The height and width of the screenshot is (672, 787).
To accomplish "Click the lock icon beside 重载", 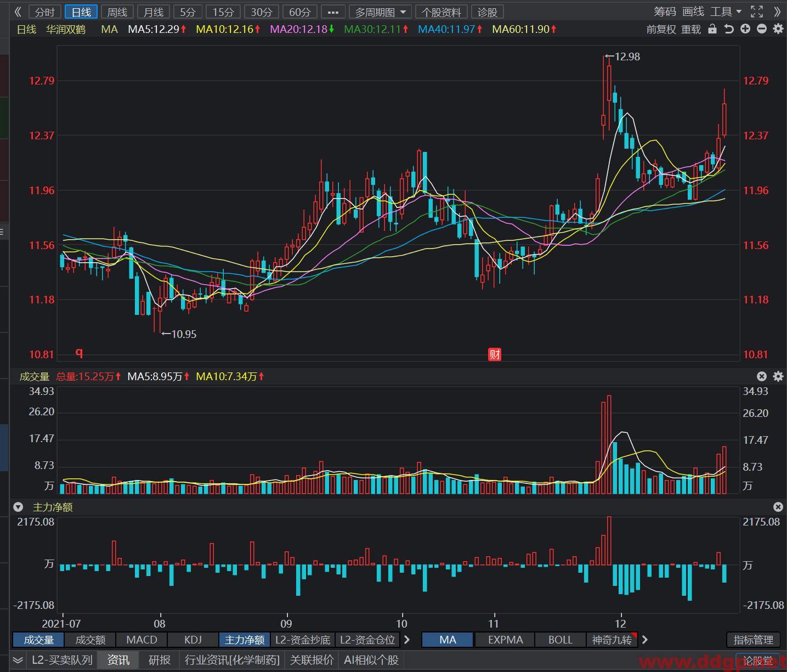I will tap(712, 29).
